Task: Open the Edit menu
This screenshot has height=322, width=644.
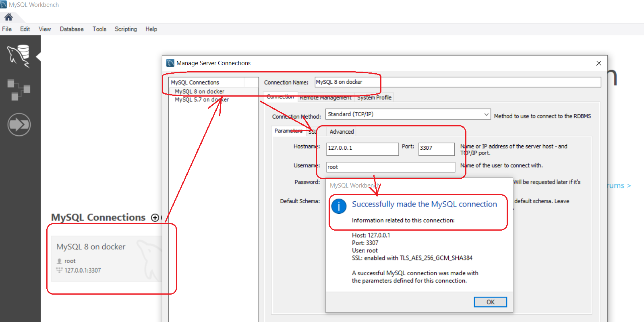Action: [x=25, y=29]
